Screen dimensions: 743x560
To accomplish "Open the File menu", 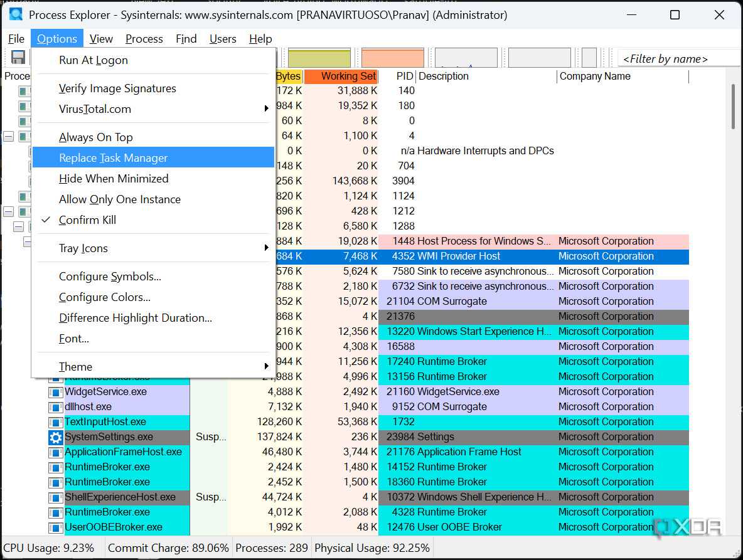I will click(16, 39).
